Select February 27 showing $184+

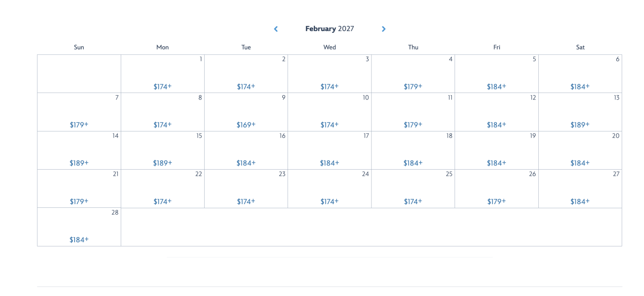click(x=580, y=189)
